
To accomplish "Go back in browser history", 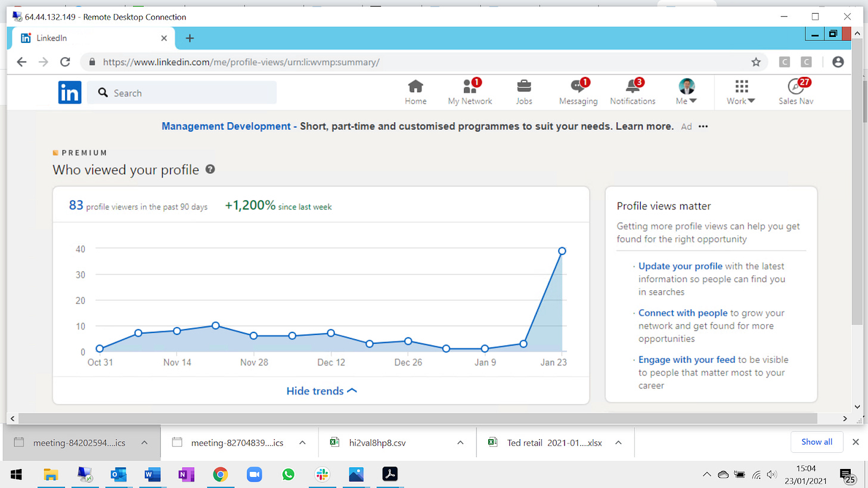I will (x=21, y=62).
